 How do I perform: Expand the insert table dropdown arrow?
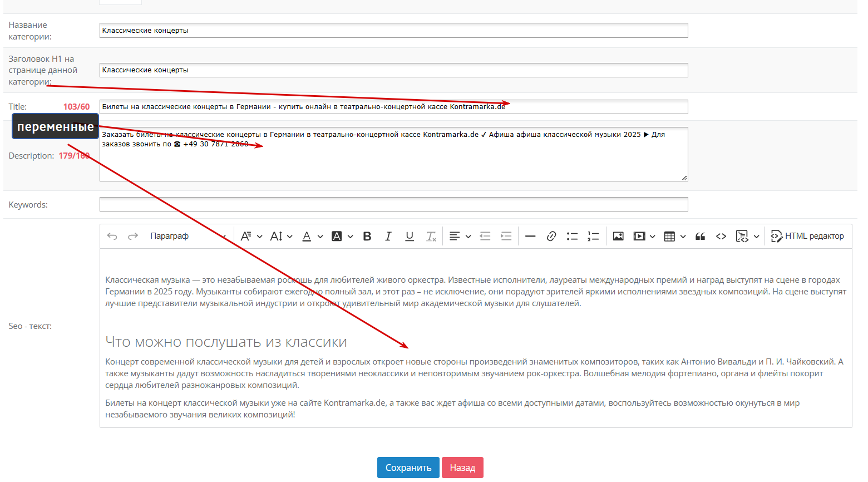point(683,237)
